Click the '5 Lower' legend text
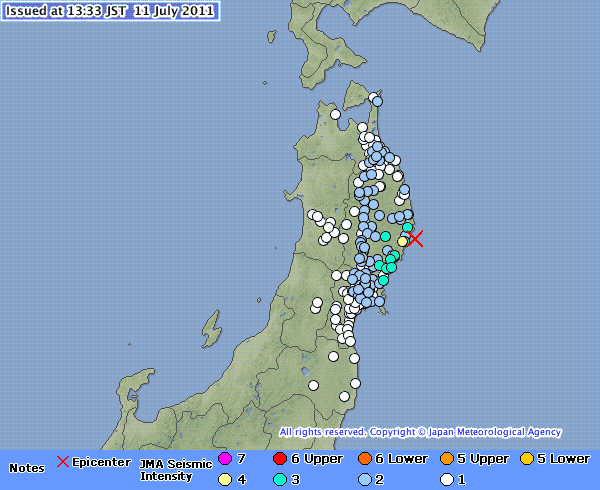 [562, 459]
